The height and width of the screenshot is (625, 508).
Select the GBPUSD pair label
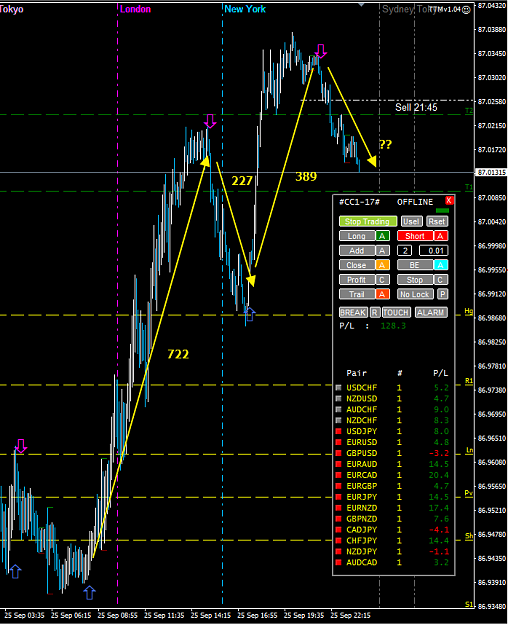tap(361, 453)
